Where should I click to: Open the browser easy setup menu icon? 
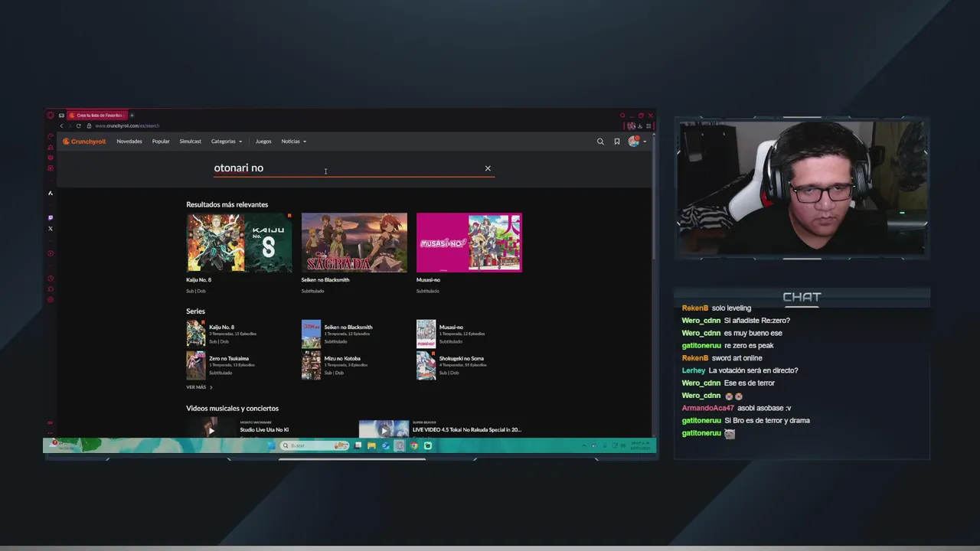(x=648, y=126)
